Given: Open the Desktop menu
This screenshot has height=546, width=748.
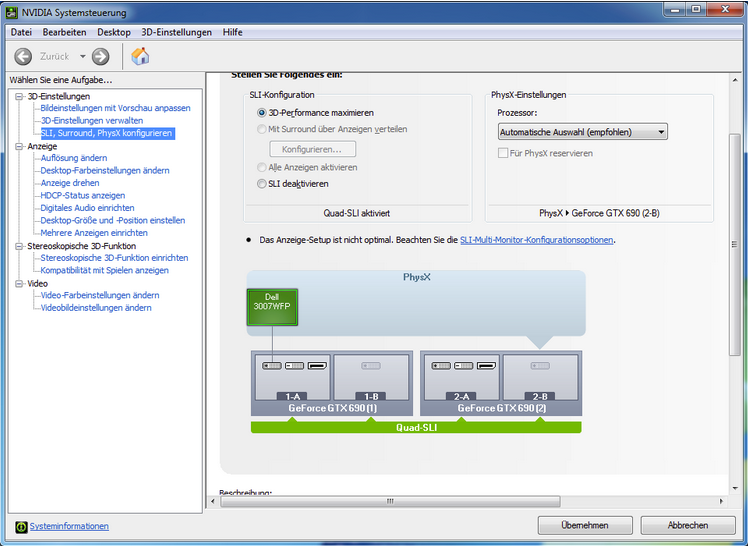Looking at the screenshot, I should pyautogui.click(x=114, y=32).
